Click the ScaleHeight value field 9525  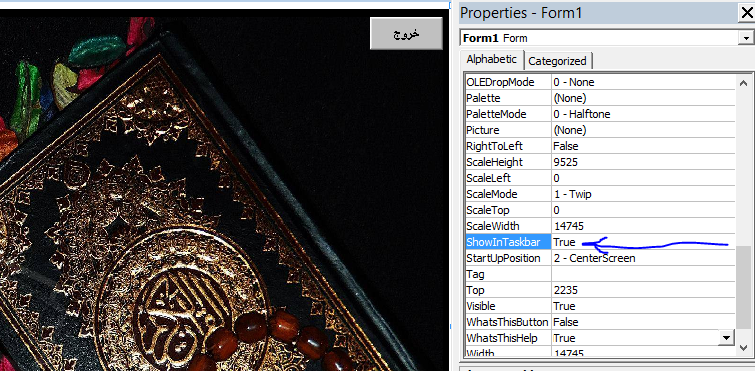tap(643, 162)
